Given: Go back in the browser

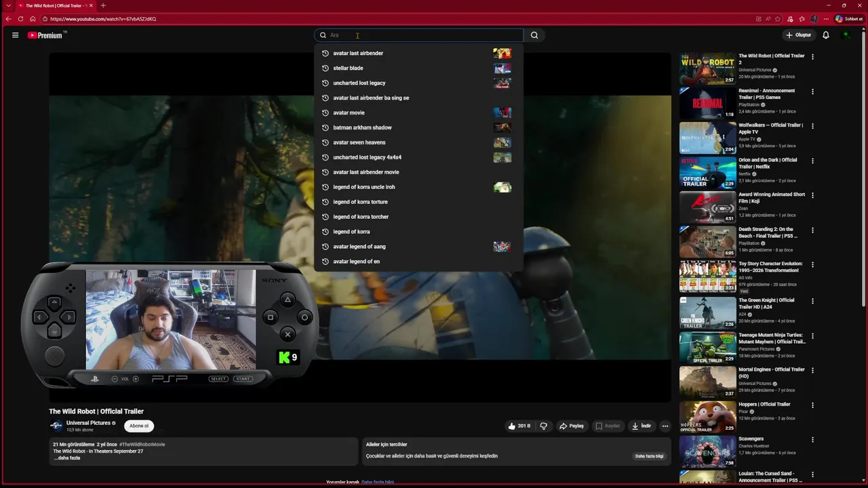Looking at the screenshot, I should click(x=8, y=19).
